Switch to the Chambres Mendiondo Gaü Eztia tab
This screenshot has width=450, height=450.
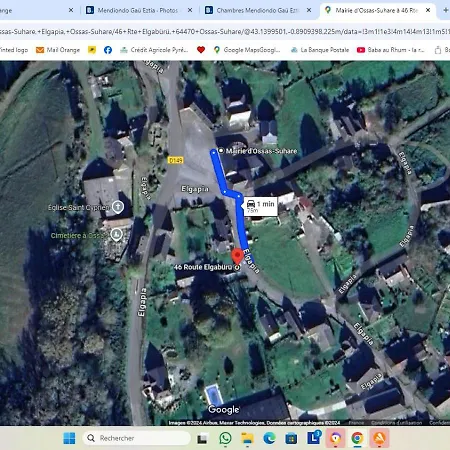click(x=257, y=10)
